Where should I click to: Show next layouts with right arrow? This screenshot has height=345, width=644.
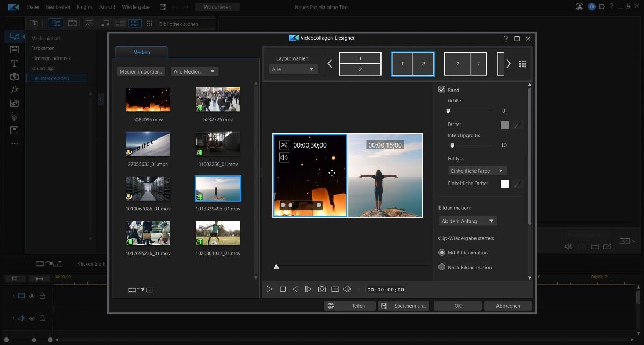(x=508, y=64)
